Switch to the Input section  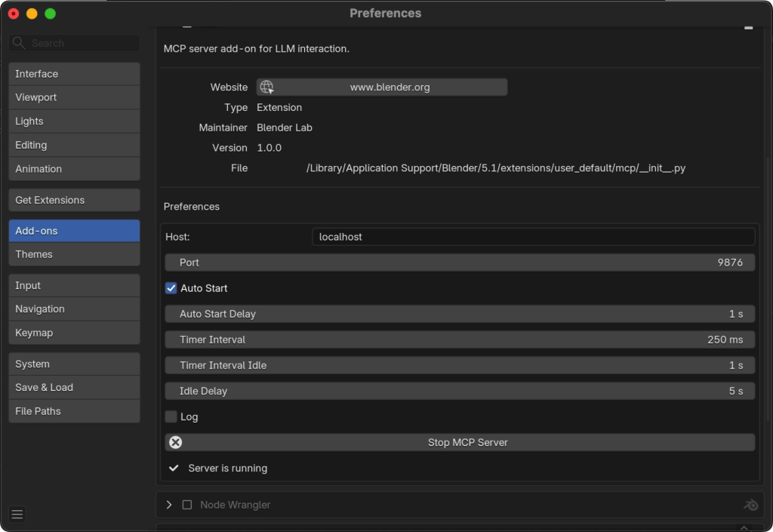(75, 286)
